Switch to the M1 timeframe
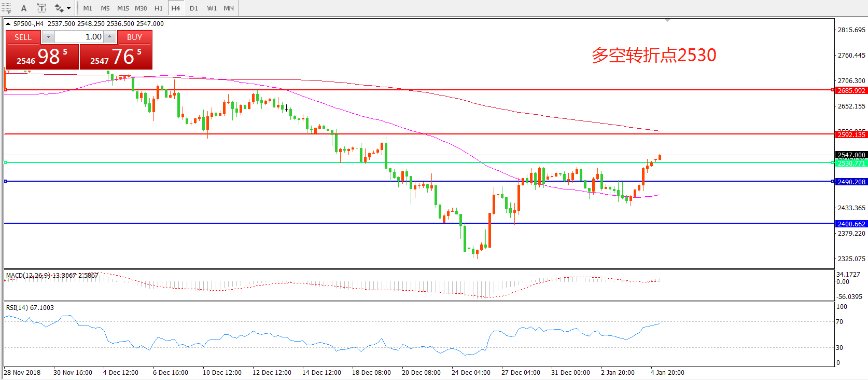This screenshot has height=380, width=868. (x=88, y=8)
